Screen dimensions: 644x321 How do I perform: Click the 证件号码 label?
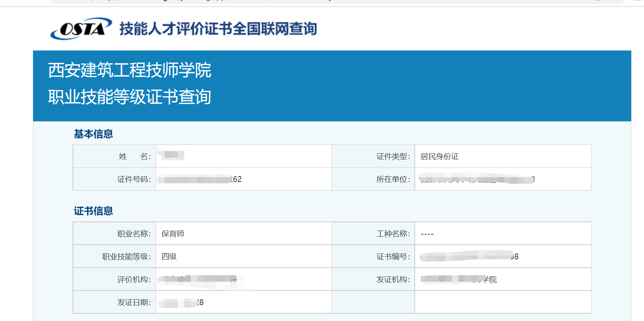click(x=134, y=179)
